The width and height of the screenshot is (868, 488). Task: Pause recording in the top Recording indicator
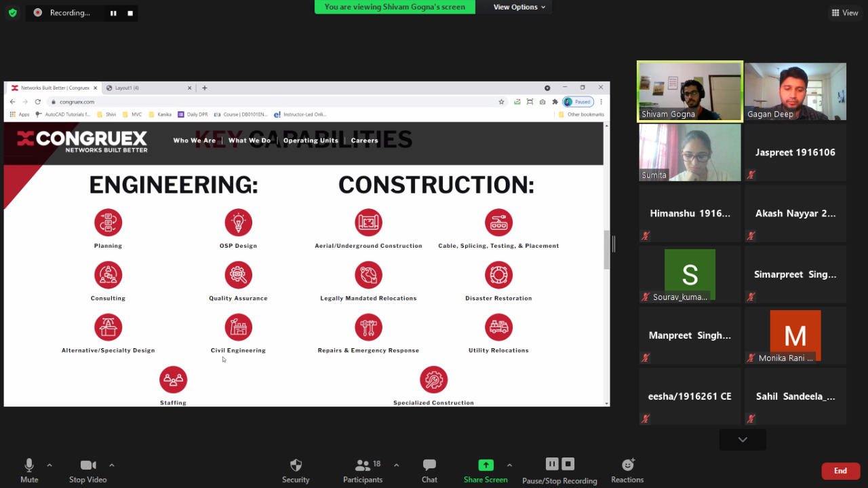113,13
